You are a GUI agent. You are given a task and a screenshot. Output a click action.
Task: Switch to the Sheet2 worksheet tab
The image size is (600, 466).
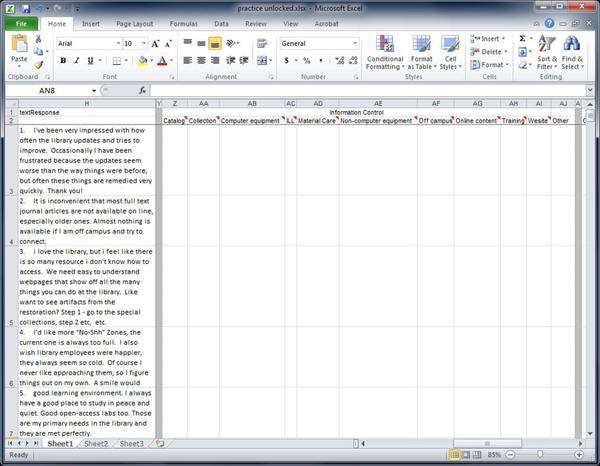pyautogui.click(x=96, y=443)
